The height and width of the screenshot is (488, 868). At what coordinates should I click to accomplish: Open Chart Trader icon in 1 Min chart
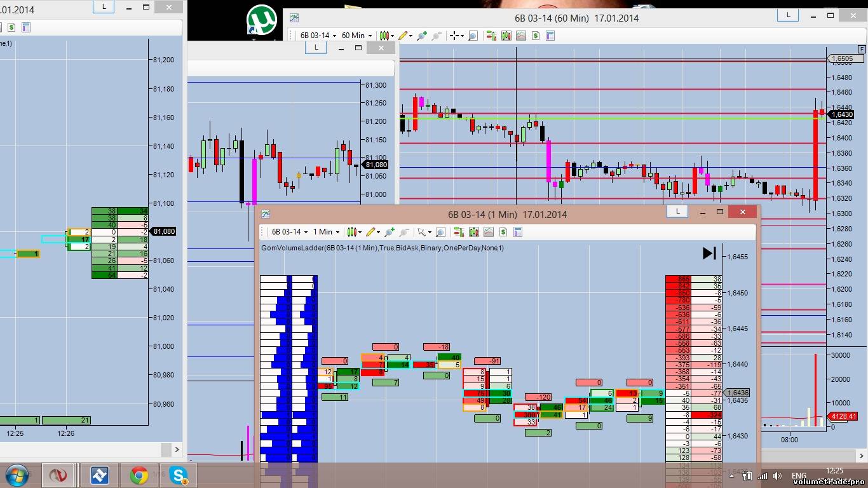[x=458, y=232]
